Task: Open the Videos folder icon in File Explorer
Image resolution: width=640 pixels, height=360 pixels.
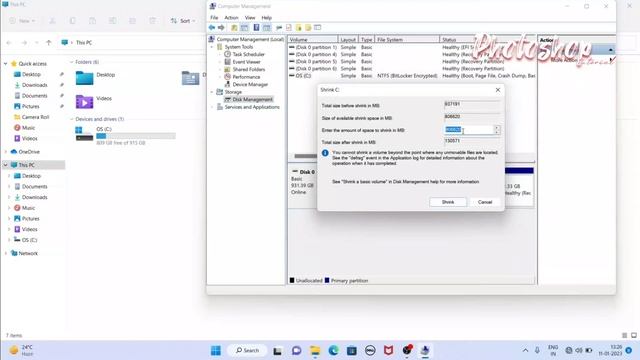Action: pyautogui.click(x=84, y=101)
